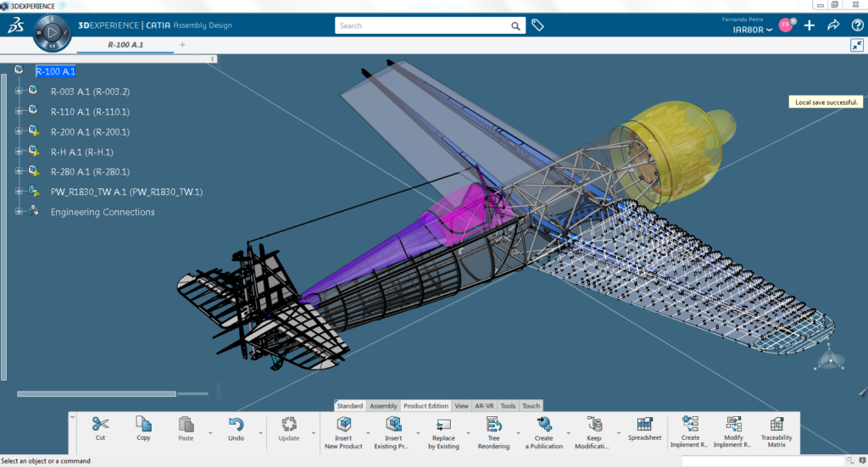Click the status bar command input
The width and height of the screenshot is (868, 467).
coord(763,461)
